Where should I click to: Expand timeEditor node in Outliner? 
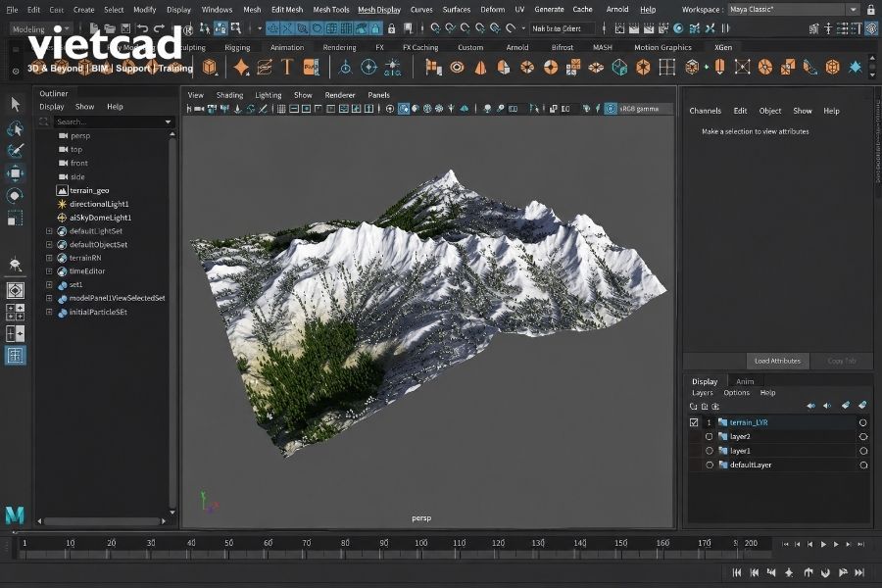(49, 271)
